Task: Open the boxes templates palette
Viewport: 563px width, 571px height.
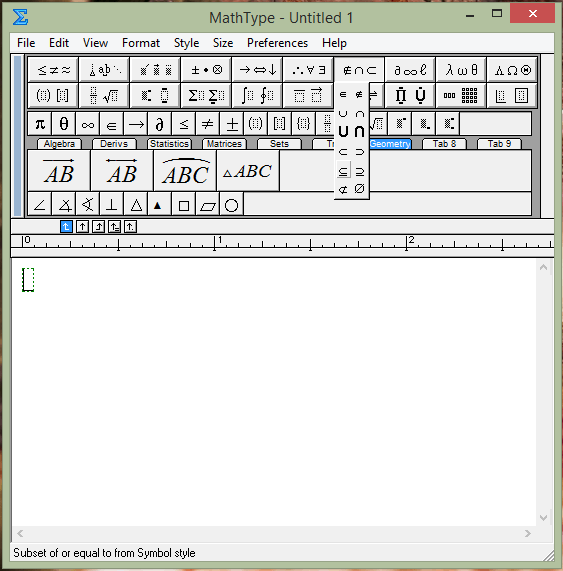Action: click(512, 95)
